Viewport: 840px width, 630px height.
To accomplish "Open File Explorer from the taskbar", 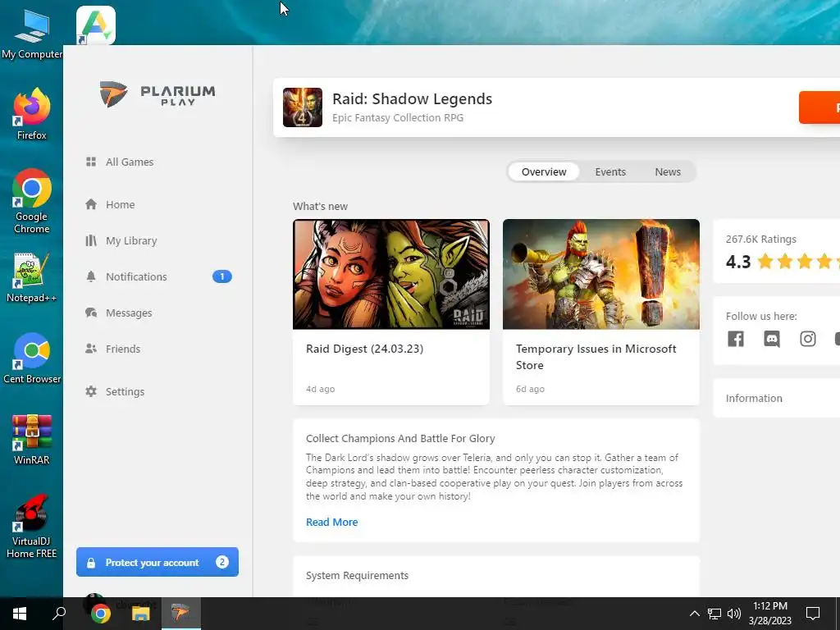I will pos(140,614).
